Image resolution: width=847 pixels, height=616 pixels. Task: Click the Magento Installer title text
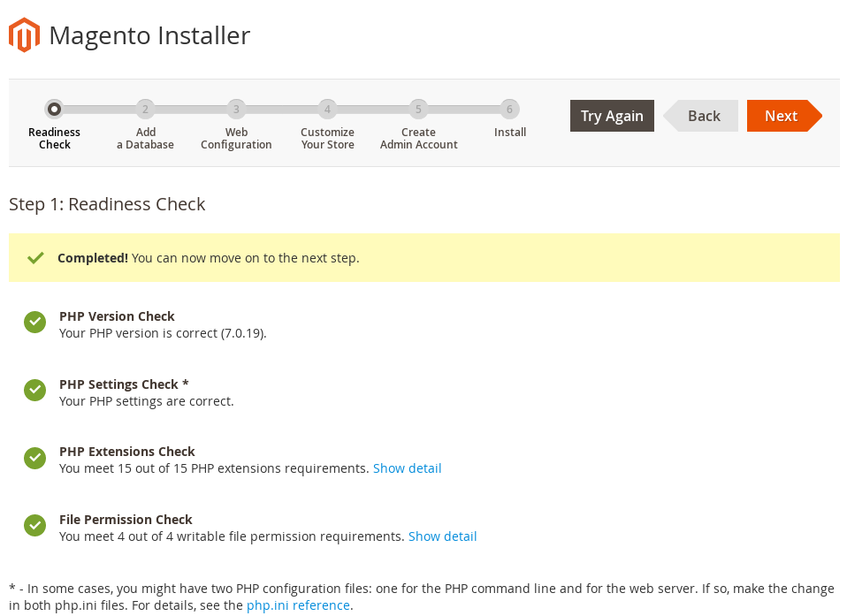[149, 35]
